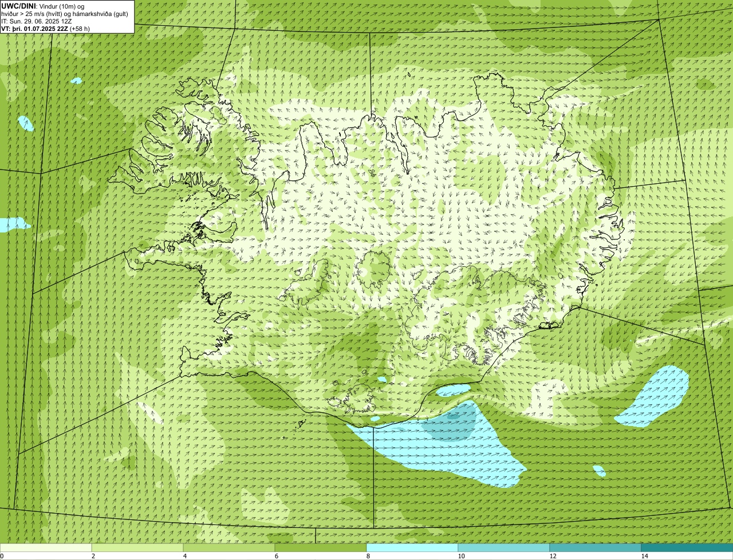Click the legend tick label '0'
The width and height of the screenshot is (733, 560).
(x=2, y=556)
